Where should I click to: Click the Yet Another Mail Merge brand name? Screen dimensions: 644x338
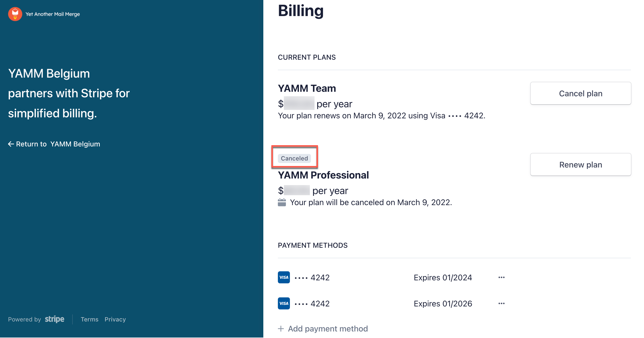click(x=53, y=14)
